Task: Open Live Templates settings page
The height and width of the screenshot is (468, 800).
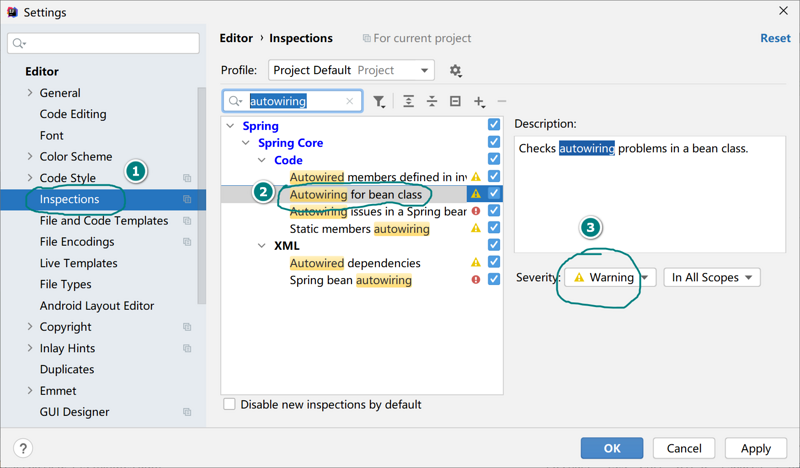Action: (x=79, y=263)
